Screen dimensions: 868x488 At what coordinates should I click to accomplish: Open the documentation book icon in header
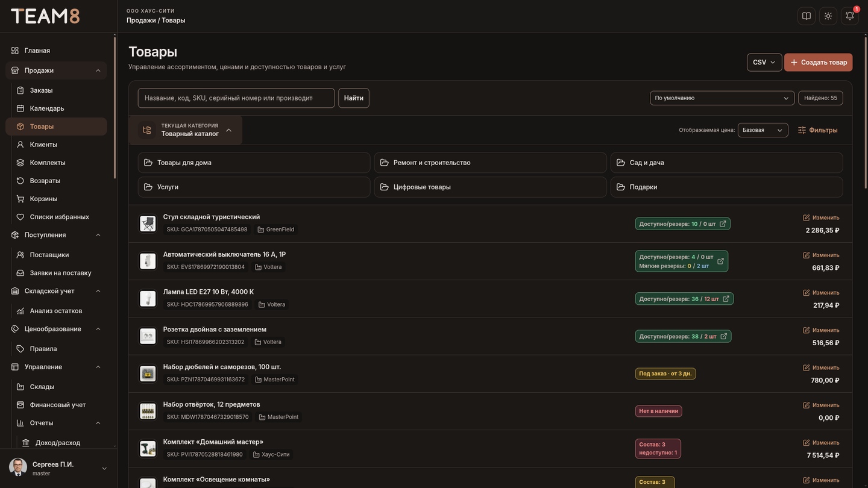[807, 16]
